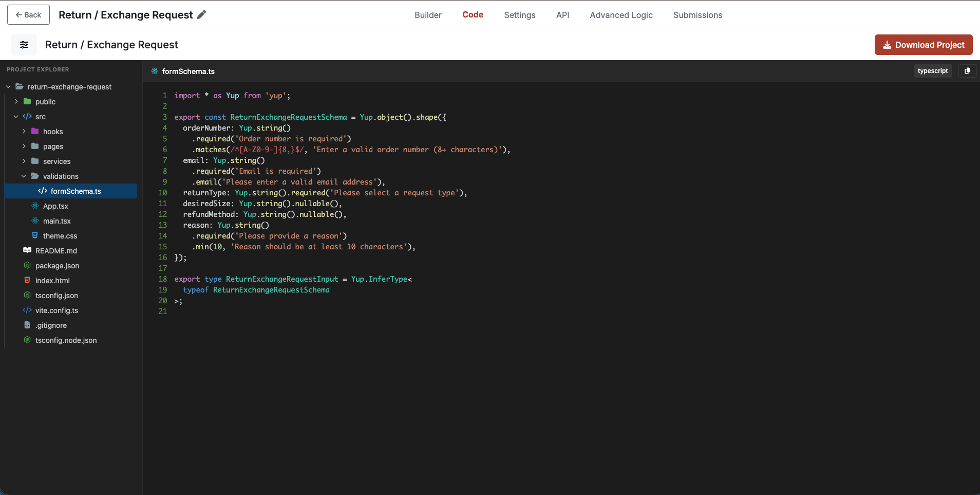Open package.json file
Screen dimensions: 980x495
(57, 266)
